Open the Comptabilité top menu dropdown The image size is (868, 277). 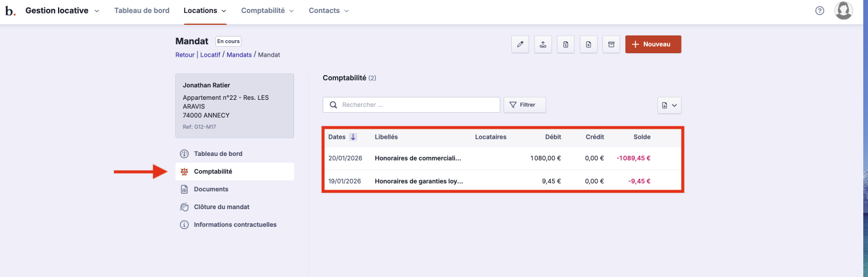(267, 11)
